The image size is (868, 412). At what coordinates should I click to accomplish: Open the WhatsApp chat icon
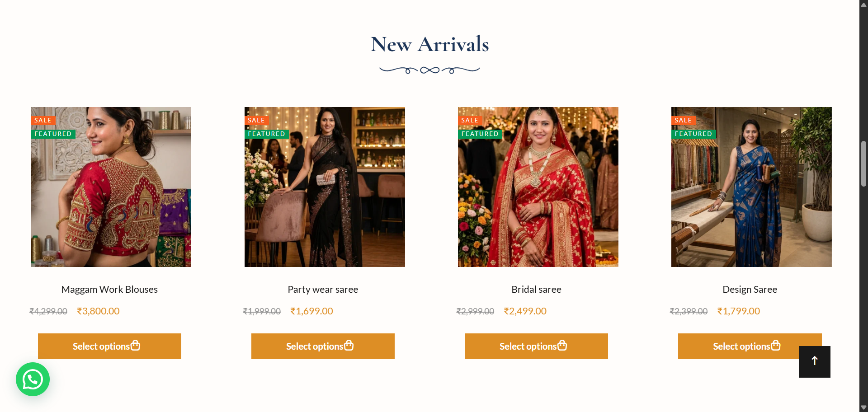(x=33, y=379)
